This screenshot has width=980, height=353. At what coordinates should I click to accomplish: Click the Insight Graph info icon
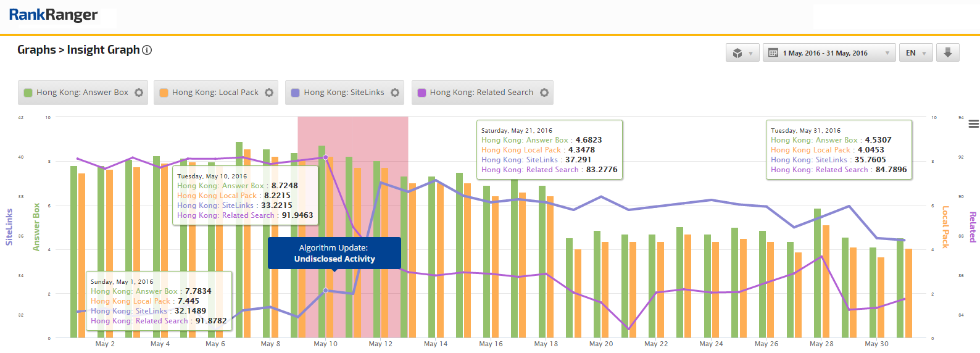click(x=147, y=50)
